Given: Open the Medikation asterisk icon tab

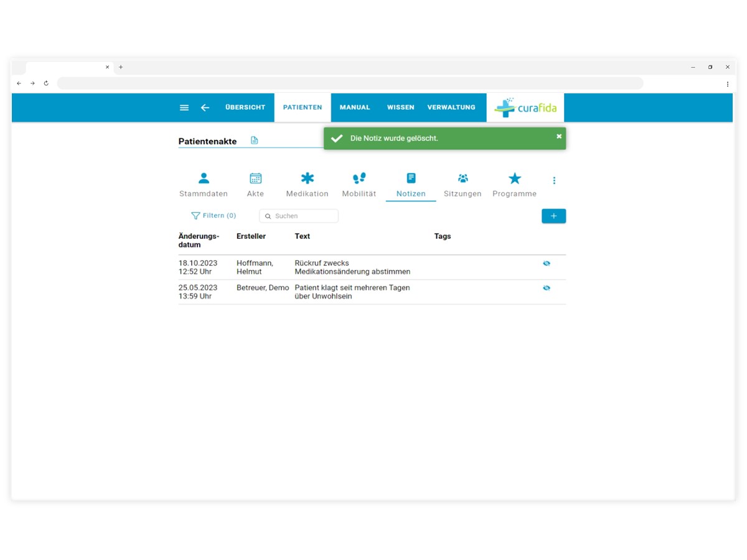Looking at the screenshot, I should [x=308, y=185].
